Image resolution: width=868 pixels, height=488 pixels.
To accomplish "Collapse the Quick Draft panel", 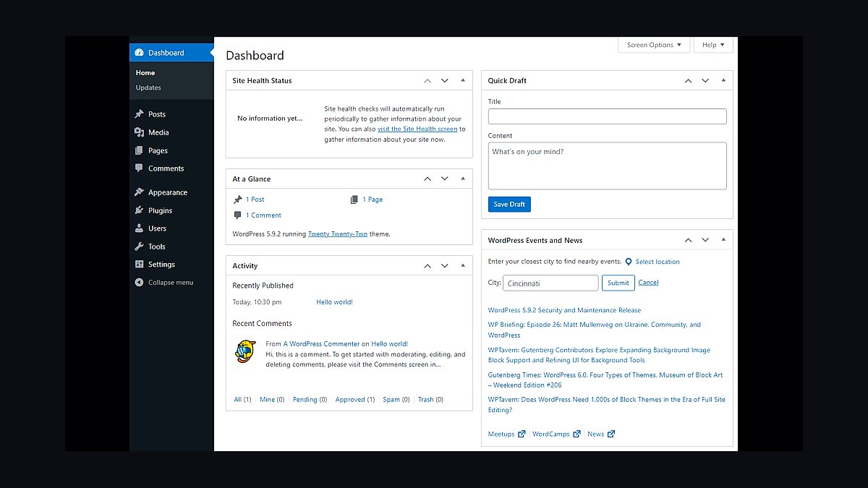I will click(x=723, y=80).
